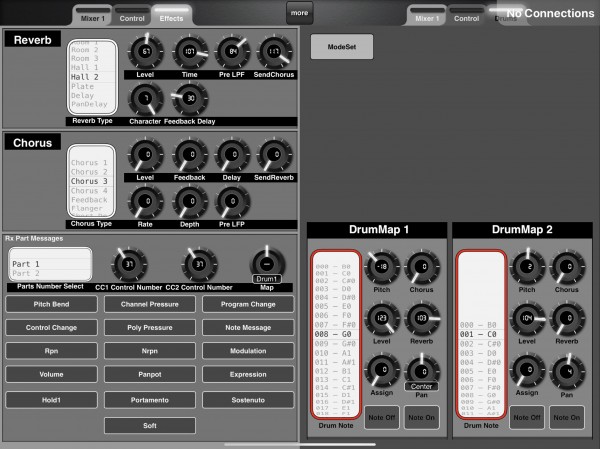Viewport: 600px width, 449px height.
Task: Toggle Note Message receive button
Action: (x=248, y=328)
